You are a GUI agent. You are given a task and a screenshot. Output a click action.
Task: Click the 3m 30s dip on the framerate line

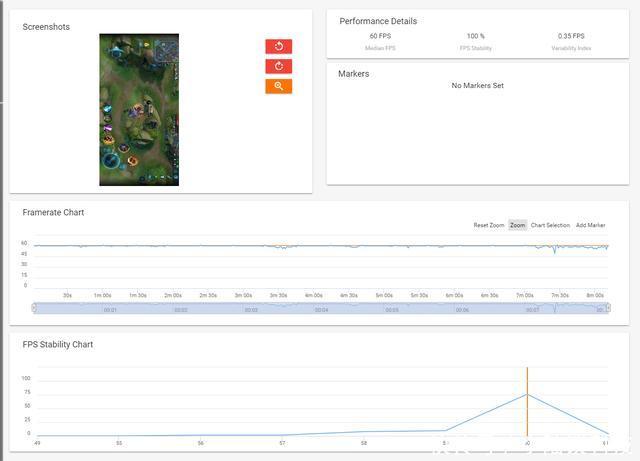284,247
